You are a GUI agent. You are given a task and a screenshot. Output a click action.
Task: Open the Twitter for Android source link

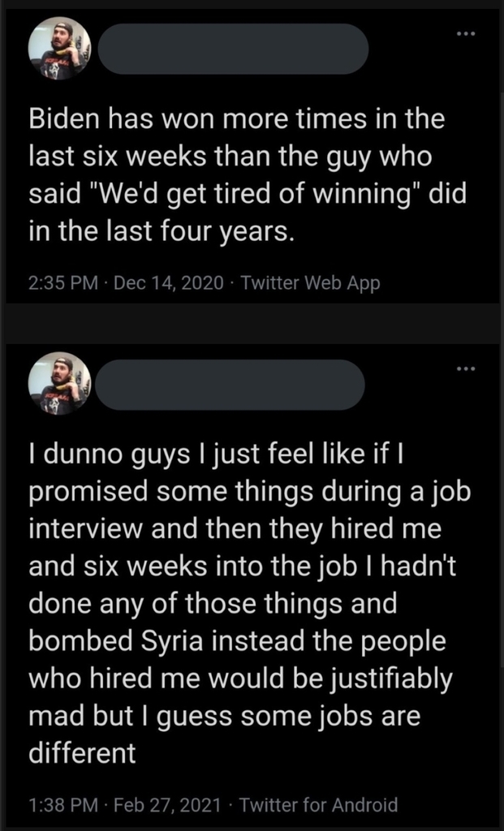point(319,805)
